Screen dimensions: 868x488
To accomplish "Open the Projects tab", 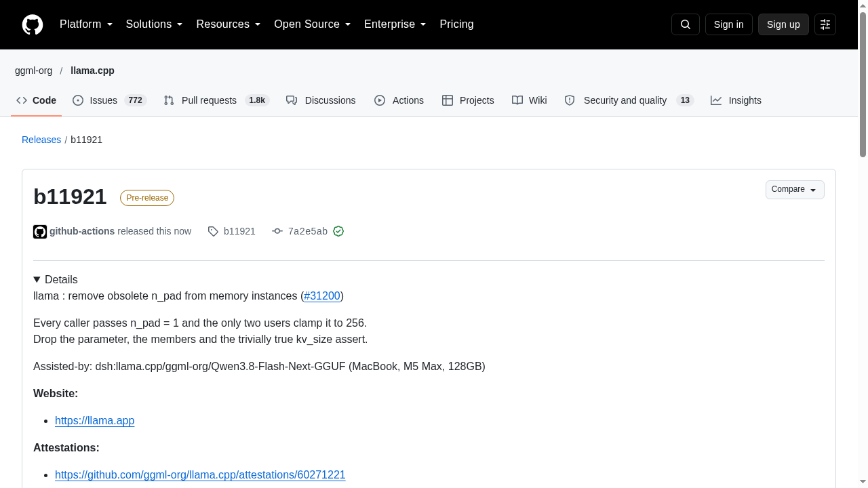I will tap(468, 100).
